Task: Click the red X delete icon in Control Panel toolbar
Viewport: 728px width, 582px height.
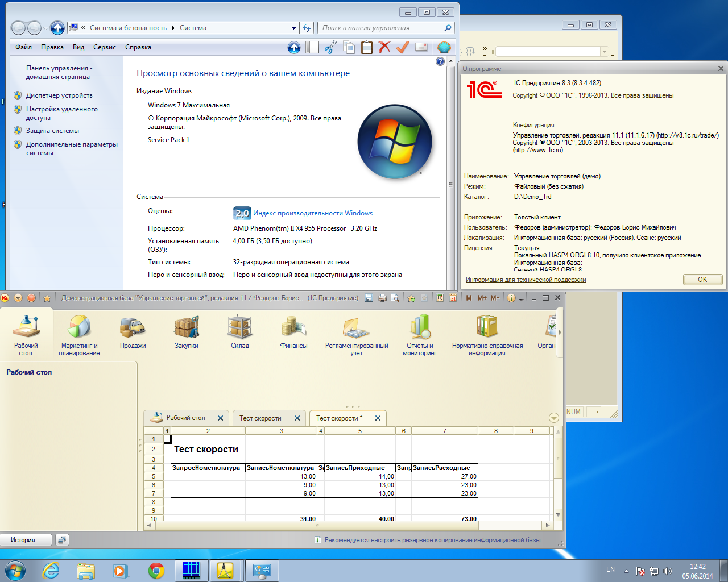Action: [x=385, y=47]
